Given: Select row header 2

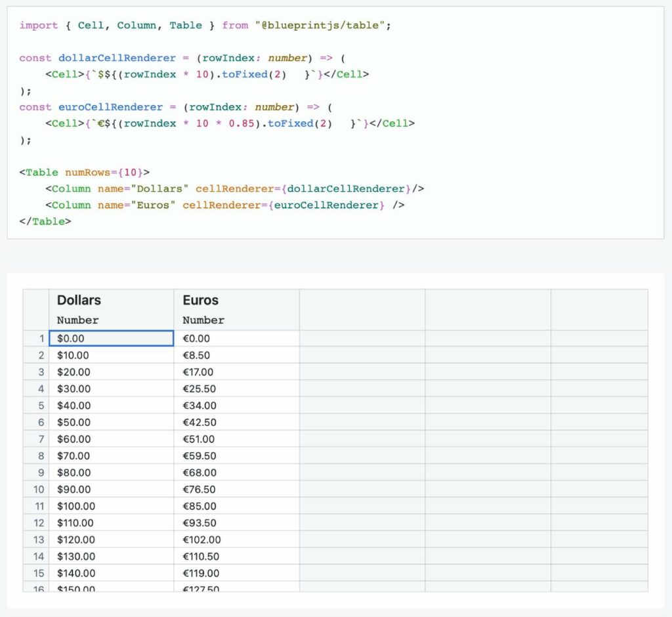Looking at the screenshot, I should tap(36, 355).
